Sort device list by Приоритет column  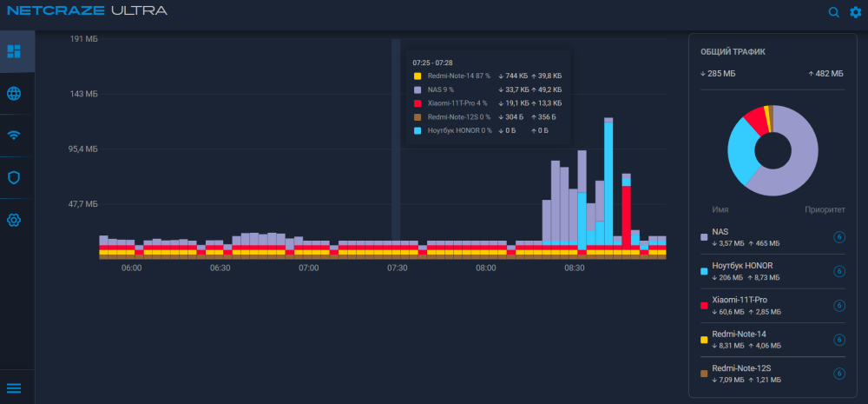point(825,210)
